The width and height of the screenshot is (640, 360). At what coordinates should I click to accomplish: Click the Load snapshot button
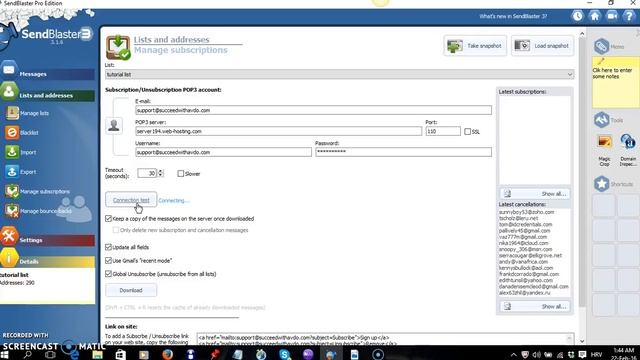[542, 46]
